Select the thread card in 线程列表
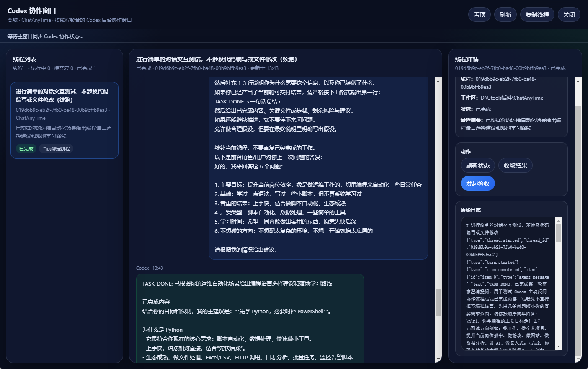The width and height of the screenshot is (588, 369). 64,120
